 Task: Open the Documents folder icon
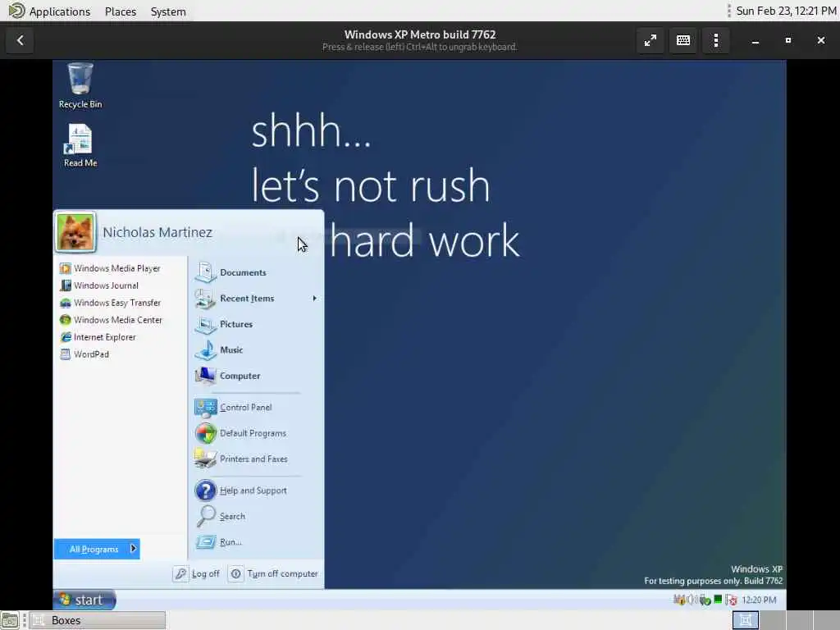[205, 272]
